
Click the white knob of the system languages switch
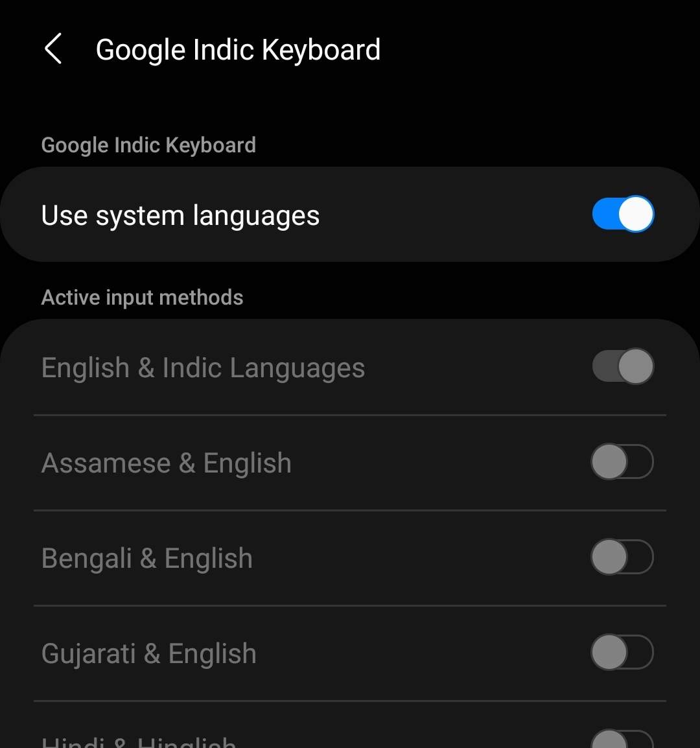pyautogui.click(x=636, y=214)
